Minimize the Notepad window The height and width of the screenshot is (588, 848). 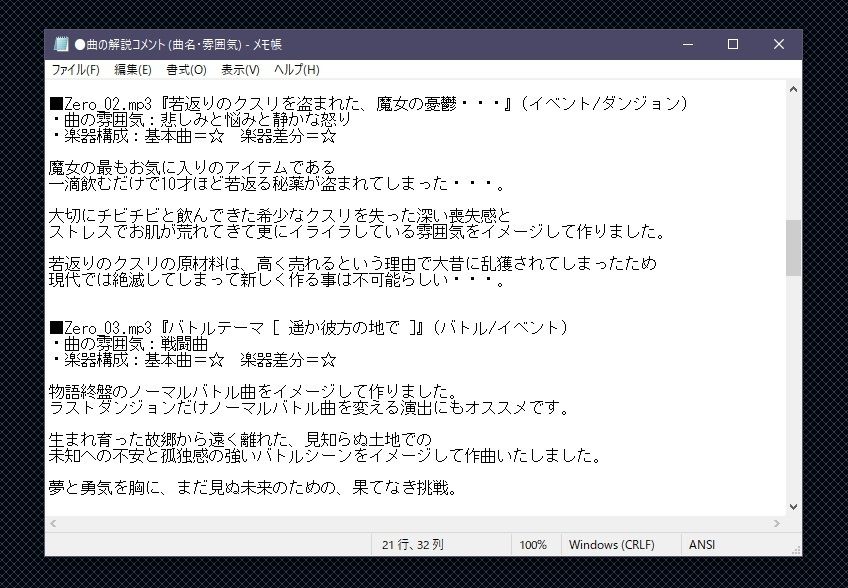point(687,44)
